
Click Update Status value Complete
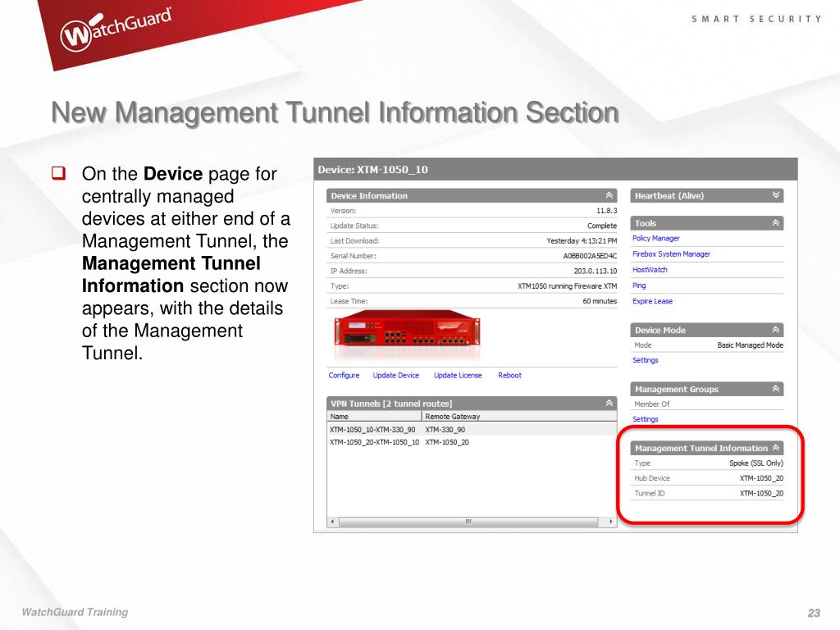click(x=601, y=226)
